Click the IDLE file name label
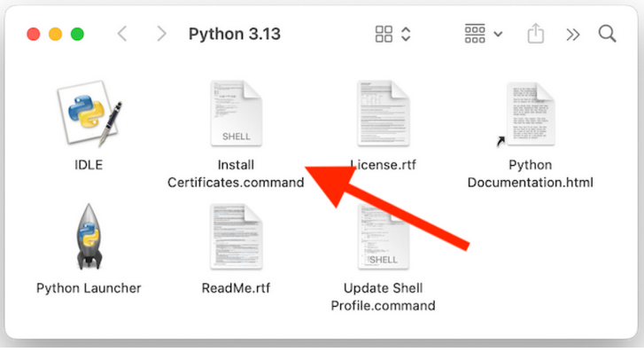The image size is (644, 352). pos(89,165)
